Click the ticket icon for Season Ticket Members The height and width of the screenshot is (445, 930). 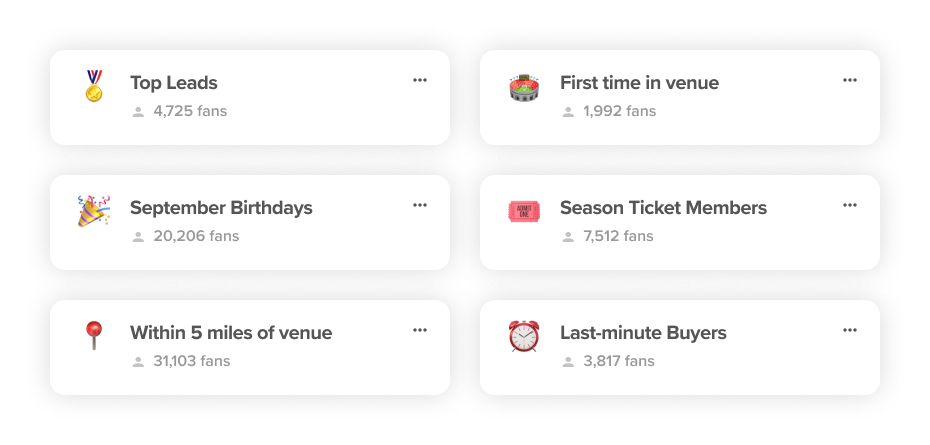click(523, 211)
